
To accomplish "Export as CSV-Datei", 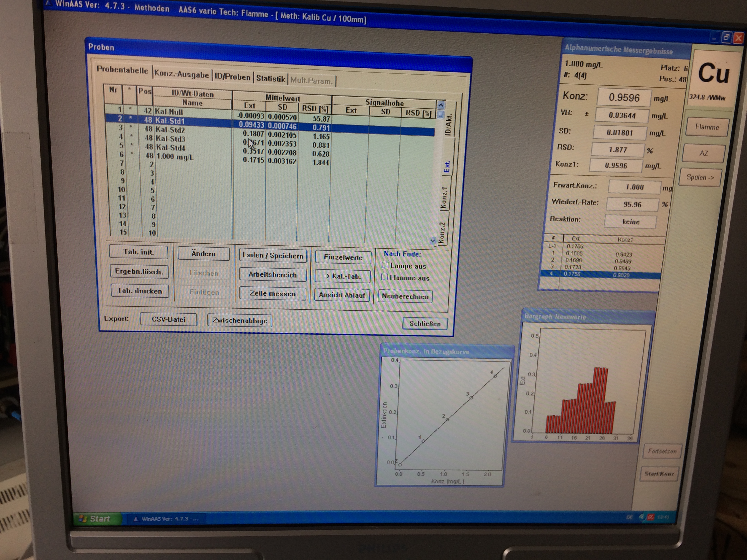I will pos(168,319).
